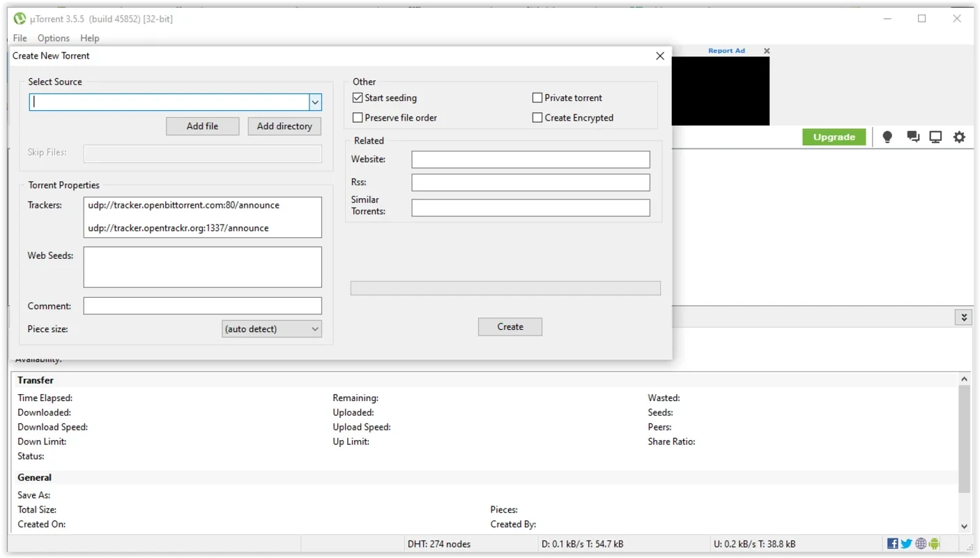Click the green Upgrade button

(834, 137)
